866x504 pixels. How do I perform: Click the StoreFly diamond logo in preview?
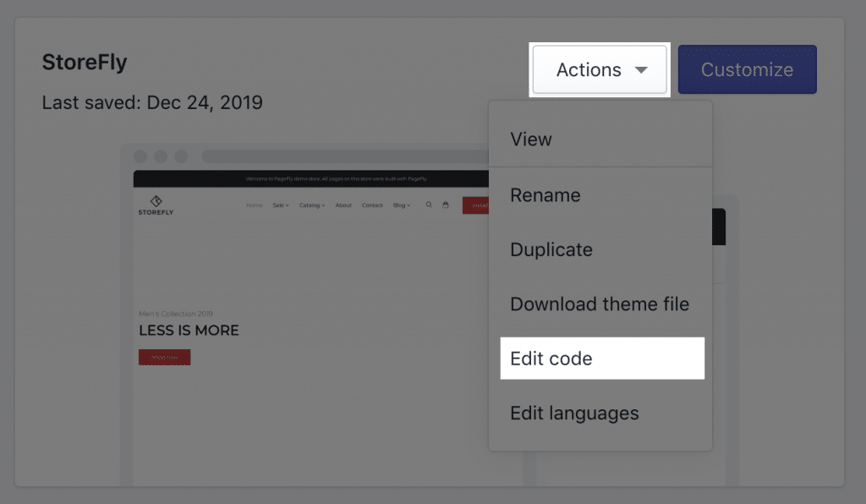(156, 201)
